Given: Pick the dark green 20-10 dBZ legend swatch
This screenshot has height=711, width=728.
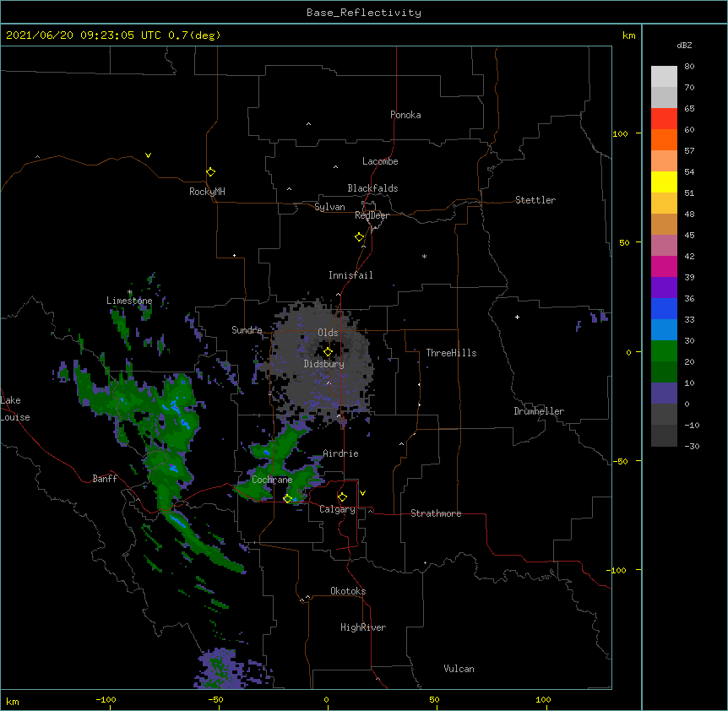Looking at the screenshot, I should coord(664,372).
